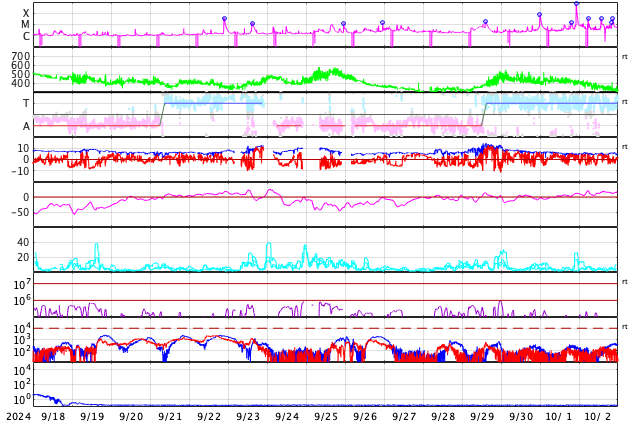Viewport: 634px width, 424px height.
Task: Select the -10 axis value on the red-blue panel
Action: coord(21,171)
